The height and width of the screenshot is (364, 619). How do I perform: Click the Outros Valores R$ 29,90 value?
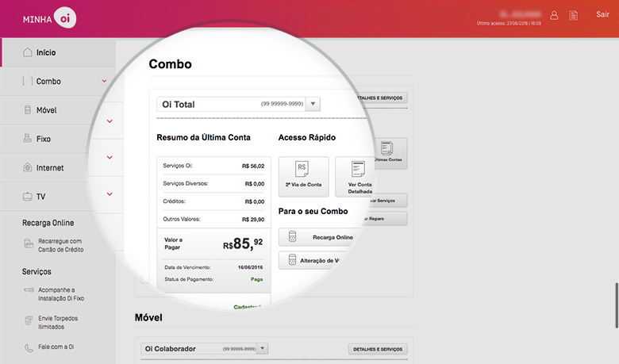point(253,220)
